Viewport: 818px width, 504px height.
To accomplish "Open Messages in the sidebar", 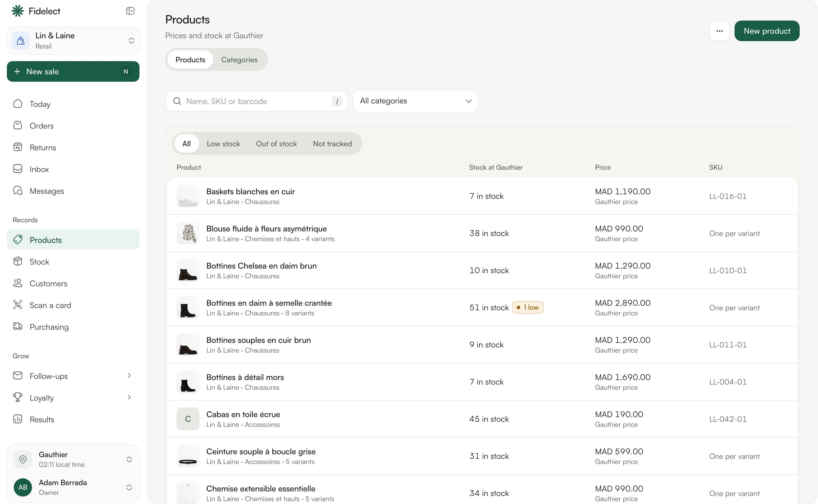I will click(73, 191).
